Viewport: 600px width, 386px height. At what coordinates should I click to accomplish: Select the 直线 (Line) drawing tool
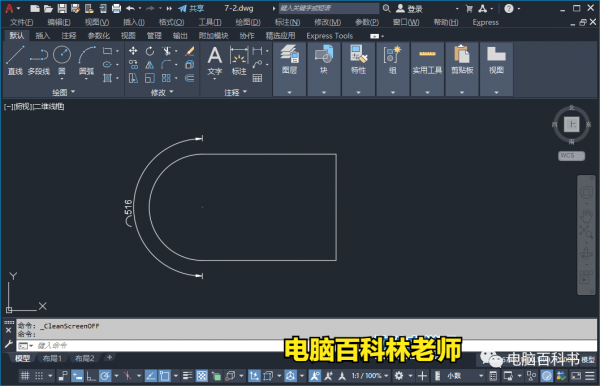coord(15,60)
